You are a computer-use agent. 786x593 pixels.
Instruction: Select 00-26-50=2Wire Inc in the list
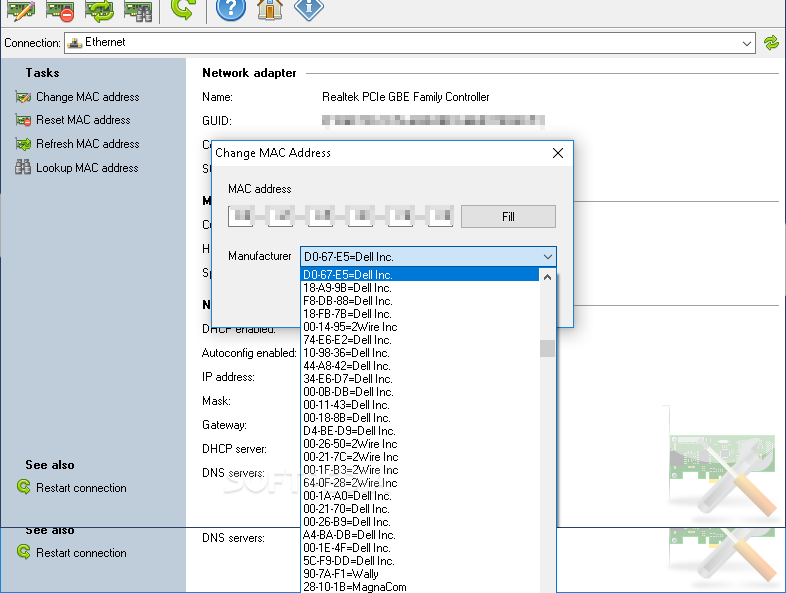coord(420,444)
